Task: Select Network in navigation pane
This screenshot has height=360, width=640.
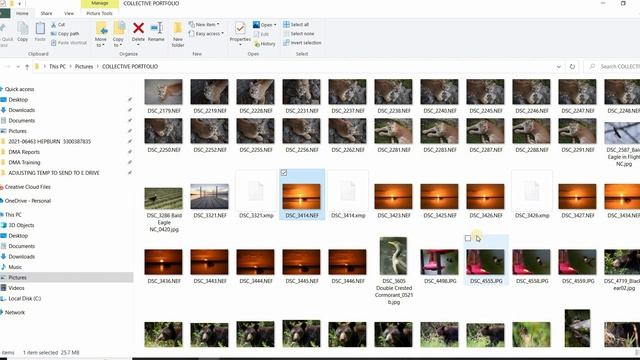Action: tap(15, 313)
